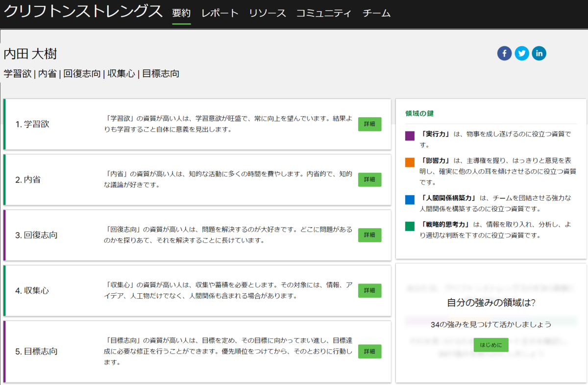This screenshot has height=385, width=588.
Task: Click the 学習欲 description paragraph
Action: pyautogui.click(x=228, y=124)
